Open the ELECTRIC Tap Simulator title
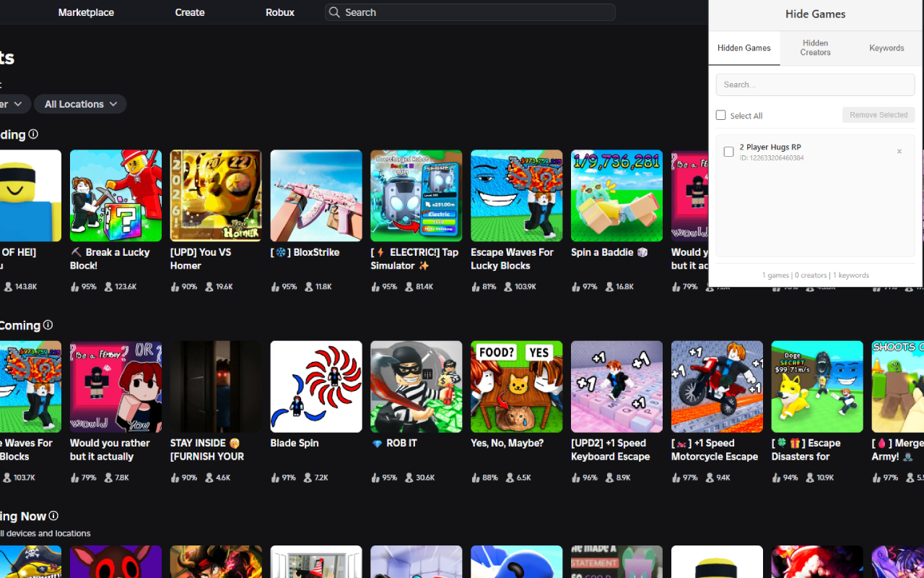 pos(414,259)
